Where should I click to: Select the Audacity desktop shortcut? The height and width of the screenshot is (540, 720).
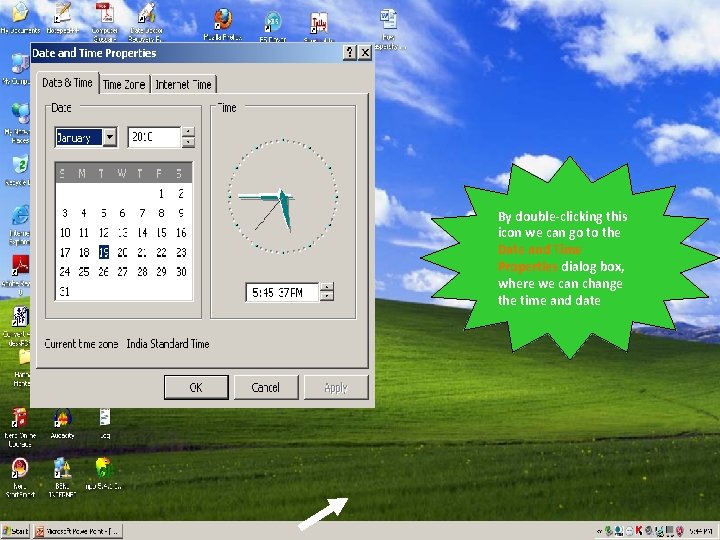click(x=62, y=423)
